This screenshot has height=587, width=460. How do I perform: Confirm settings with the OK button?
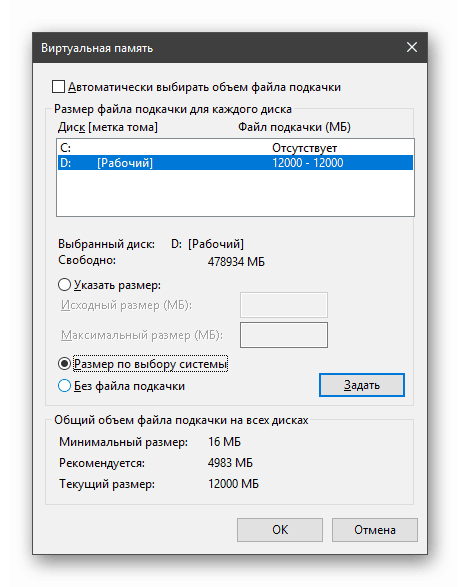pos(280,530)
